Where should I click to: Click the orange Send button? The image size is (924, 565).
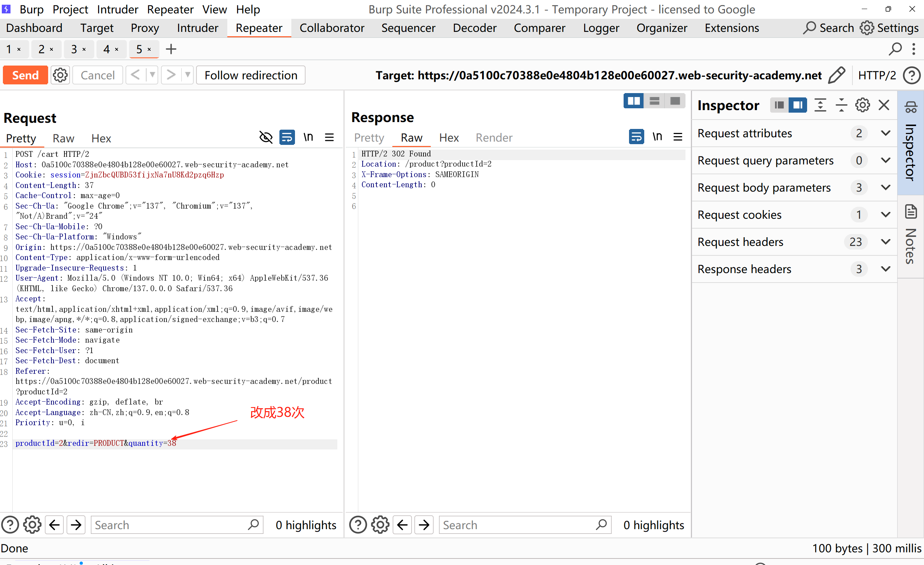click(25, 75)
